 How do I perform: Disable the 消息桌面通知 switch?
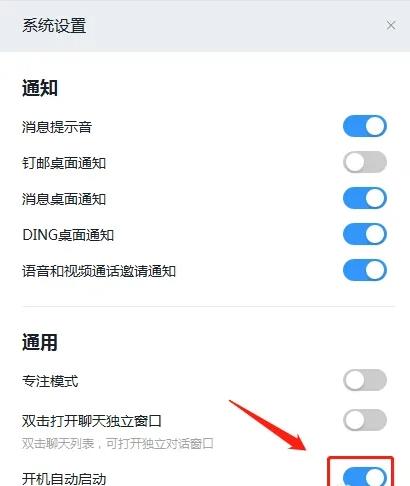365,198
